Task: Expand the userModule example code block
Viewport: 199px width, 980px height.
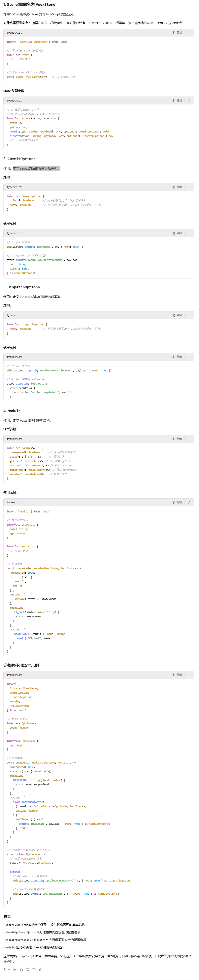Action: click(189, 502)
